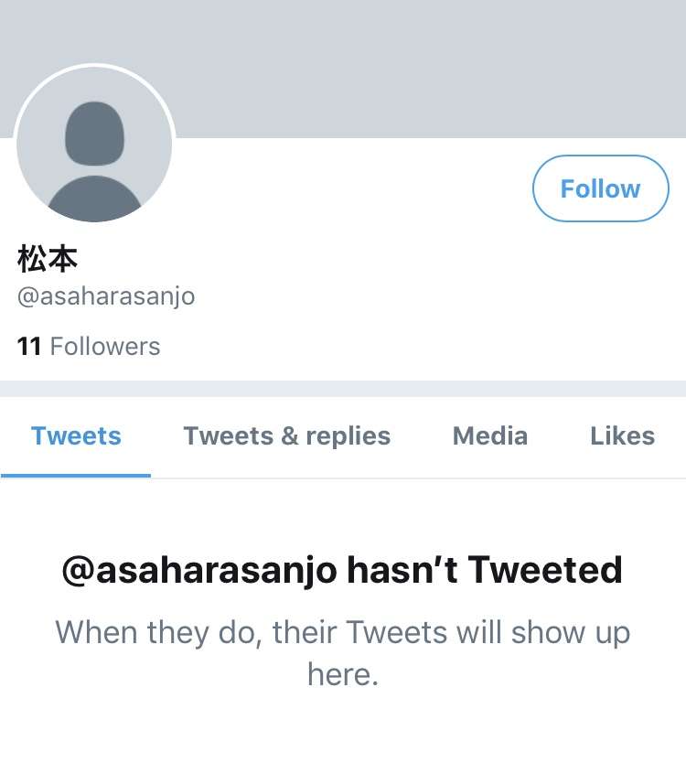
Task: Tap the gray silhouette head in avatar
Action: [94, 134]
